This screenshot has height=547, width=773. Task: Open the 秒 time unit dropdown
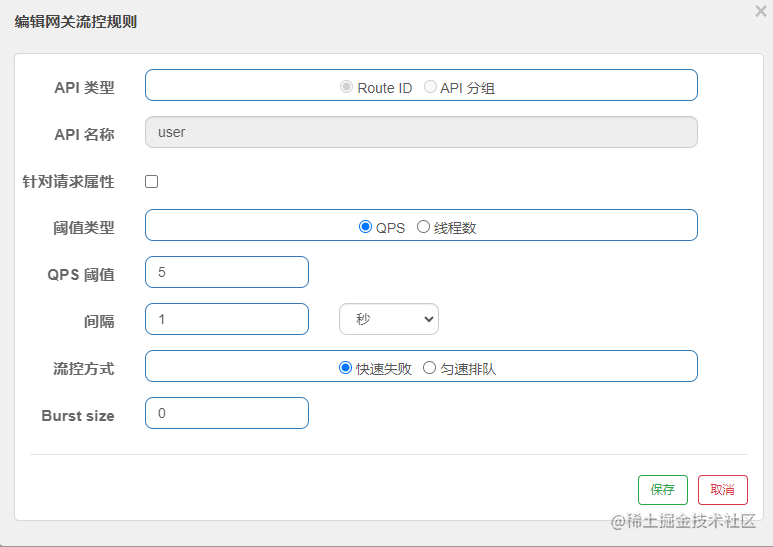(x=388, y=319)
